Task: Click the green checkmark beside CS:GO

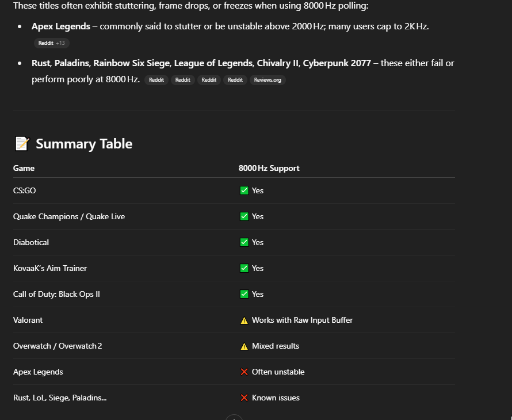Action: [x=244, y=190]
